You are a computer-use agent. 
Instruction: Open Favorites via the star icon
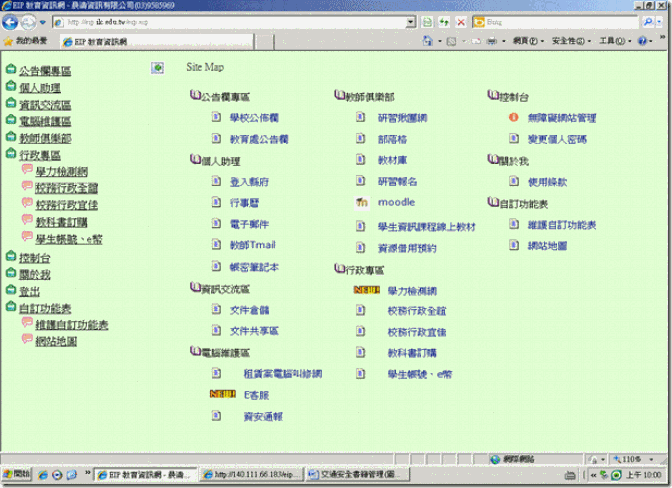click(x=8, y=41)
